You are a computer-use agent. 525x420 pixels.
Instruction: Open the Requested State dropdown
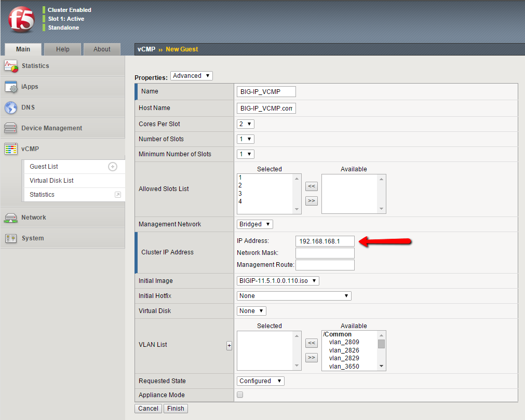[x=261, y=381]
